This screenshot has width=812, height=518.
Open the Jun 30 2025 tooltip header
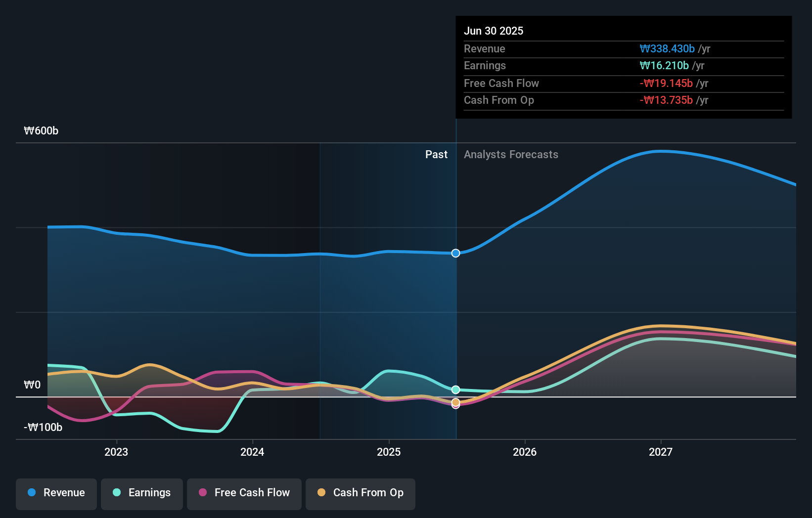[x=494, y=31]
